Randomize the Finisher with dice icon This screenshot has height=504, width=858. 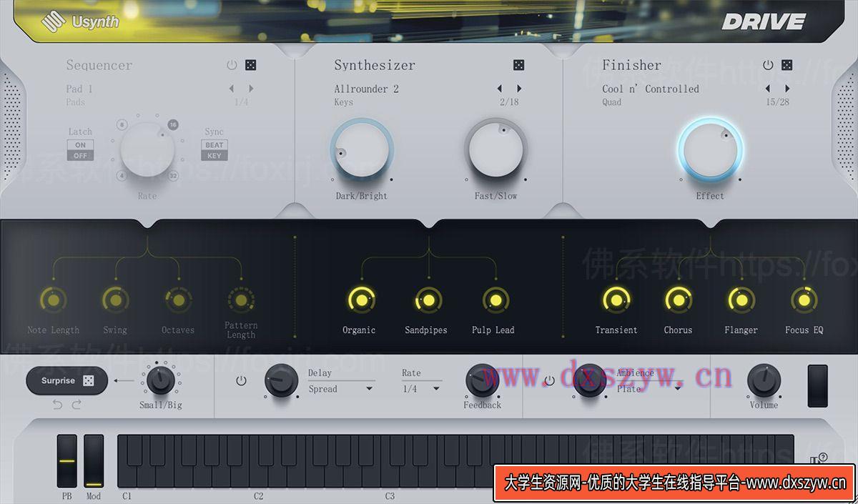[786, 65]
